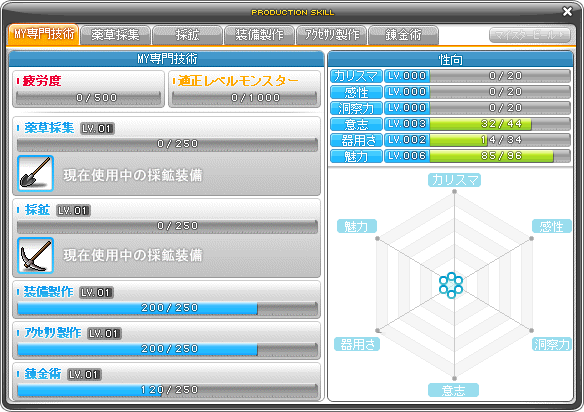The width and height of the screenshot is (584, 412).
Task: Open the アクセサリ製作 tab
Action: pyautogui.click(x=331, y=35)
